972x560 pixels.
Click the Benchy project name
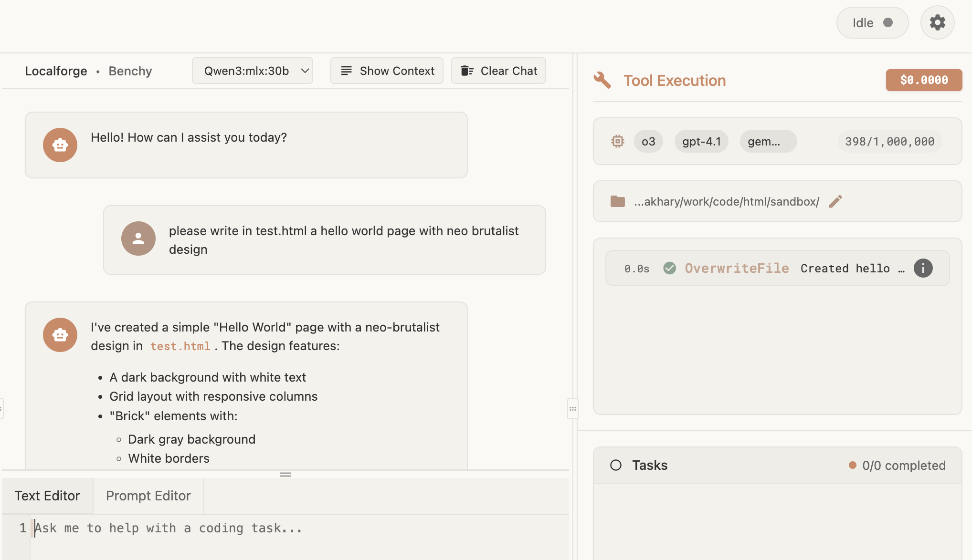tap(130, 71)
